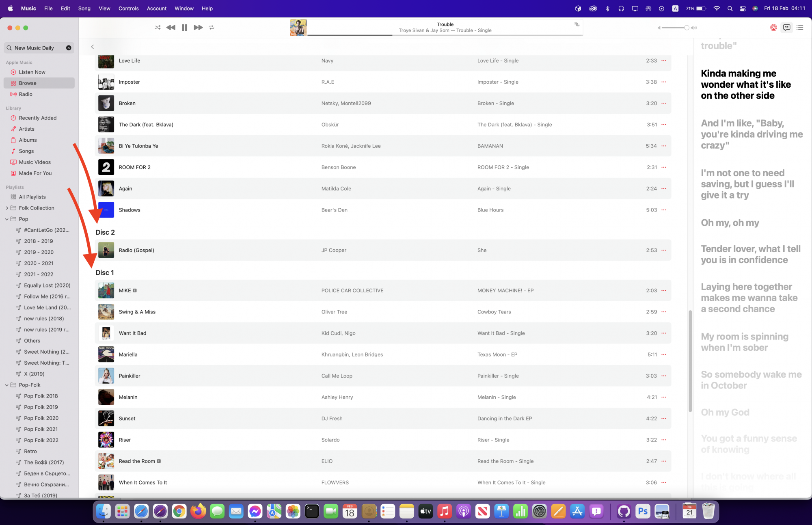Go back using the chevron button
The width and height of the screenshot is (812, 525).
point(93,47)
